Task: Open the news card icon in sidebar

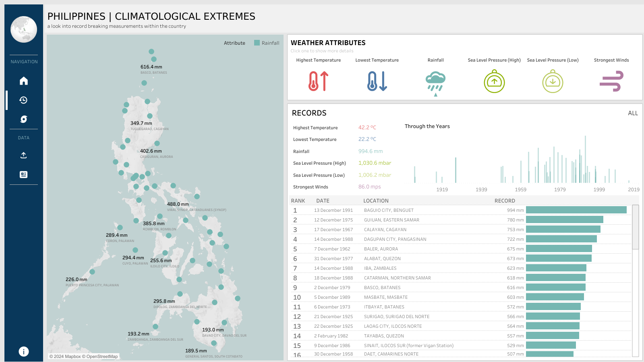Action: (x=24, y=175)
